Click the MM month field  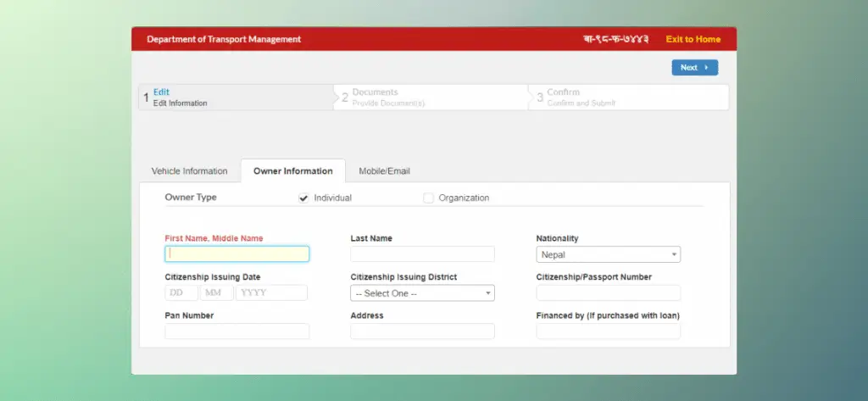pos(216,292)
